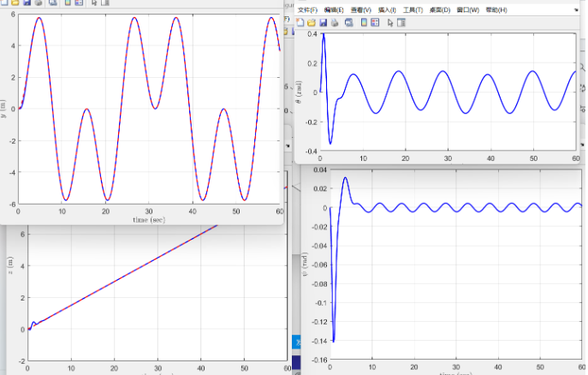
Task: Click Insert Colorbar icon in y-plot window
Action: point(68,3)
